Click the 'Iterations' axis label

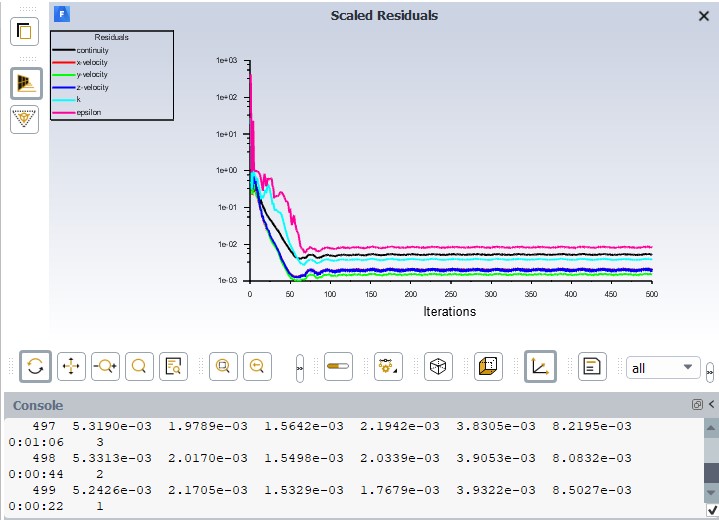coord(449,312)
